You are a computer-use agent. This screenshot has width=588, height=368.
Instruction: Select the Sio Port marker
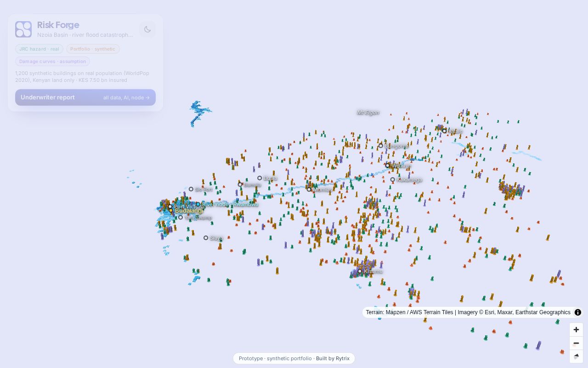click(x=191, y=189)
